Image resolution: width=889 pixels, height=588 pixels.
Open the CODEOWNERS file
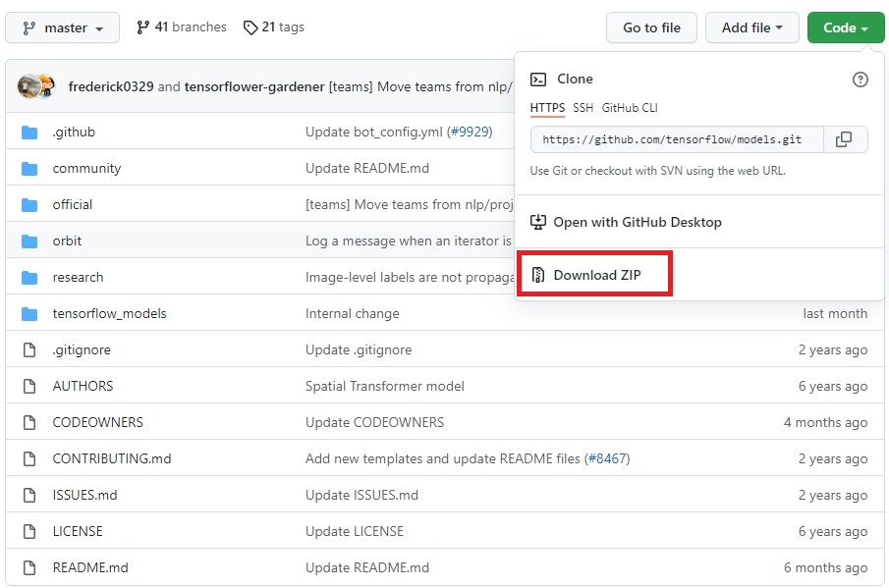click(x=98, y=422)
